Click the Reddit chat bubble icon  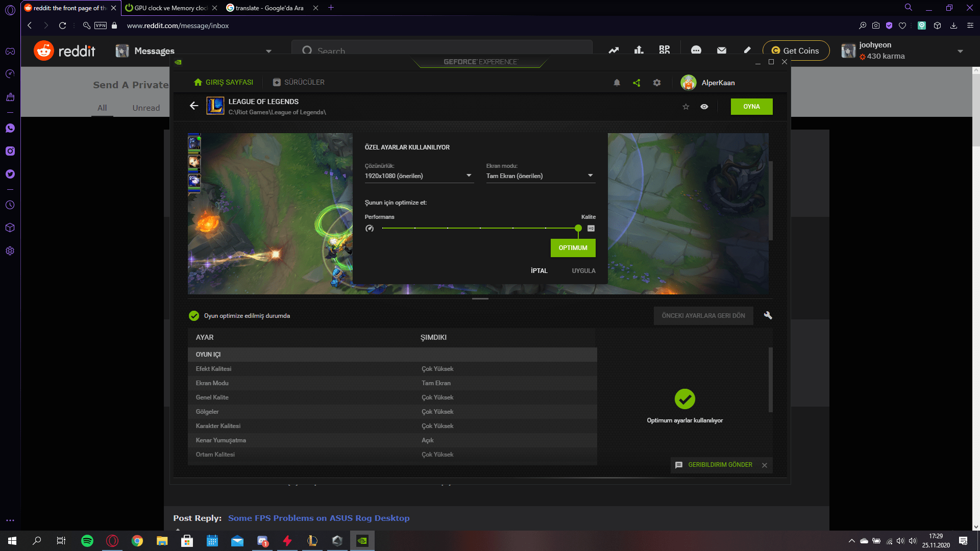tap(696, 50)
